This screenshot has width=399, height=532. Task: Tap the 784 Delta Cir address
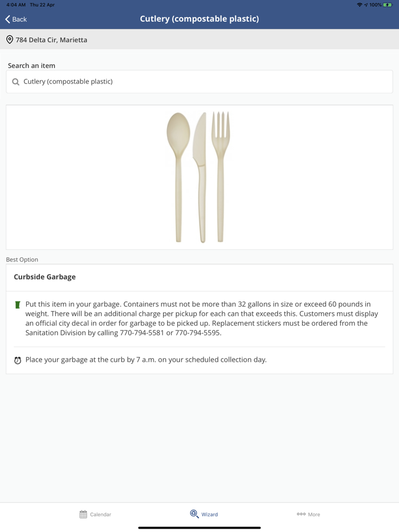pos(51,40)
